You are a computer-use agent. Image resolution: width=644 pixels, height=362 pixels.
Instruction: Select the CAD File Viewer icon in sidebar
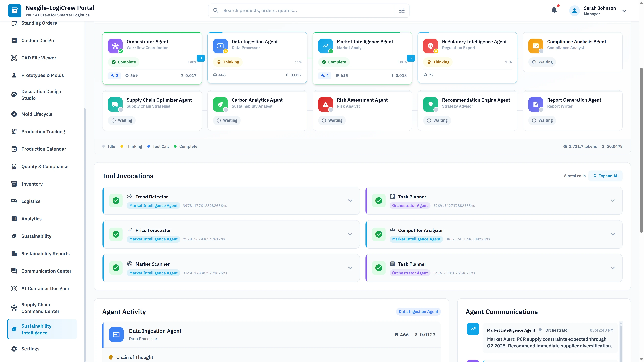tap(14, 58)
